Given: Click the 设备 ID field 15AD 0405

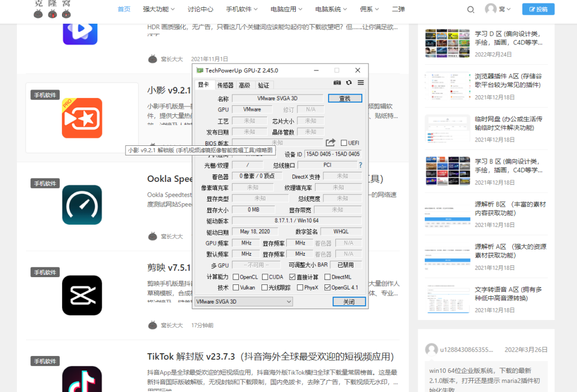Looking at the screenshot, I should (x=332, y=154).
